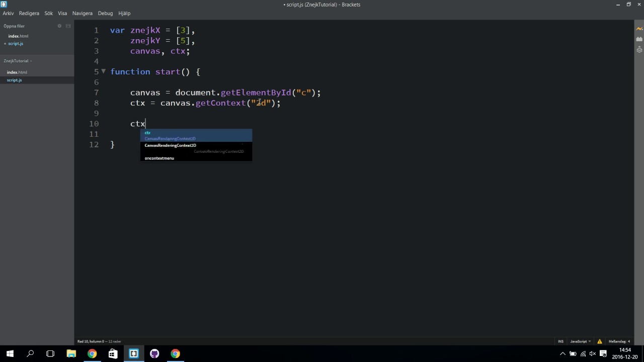Open Windows taskbar search
The height and width of the screenshot is (362, 644).
[30, 353]
